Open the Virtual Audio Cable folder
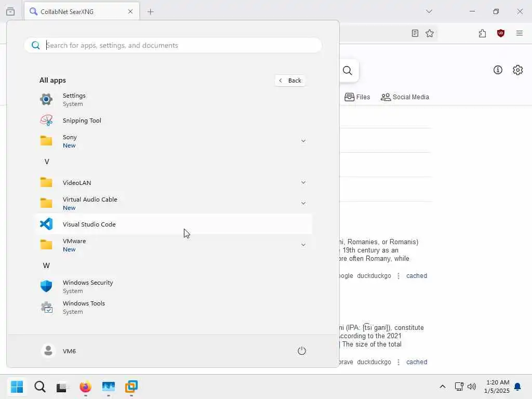The width and height of the screenshot is (532, 399). (x=173, y=203)
